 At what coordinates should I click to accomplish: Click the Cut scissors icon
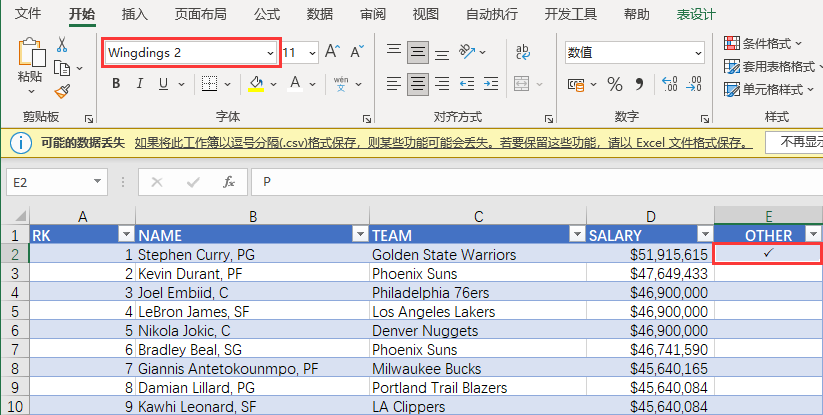click(62, 45)
